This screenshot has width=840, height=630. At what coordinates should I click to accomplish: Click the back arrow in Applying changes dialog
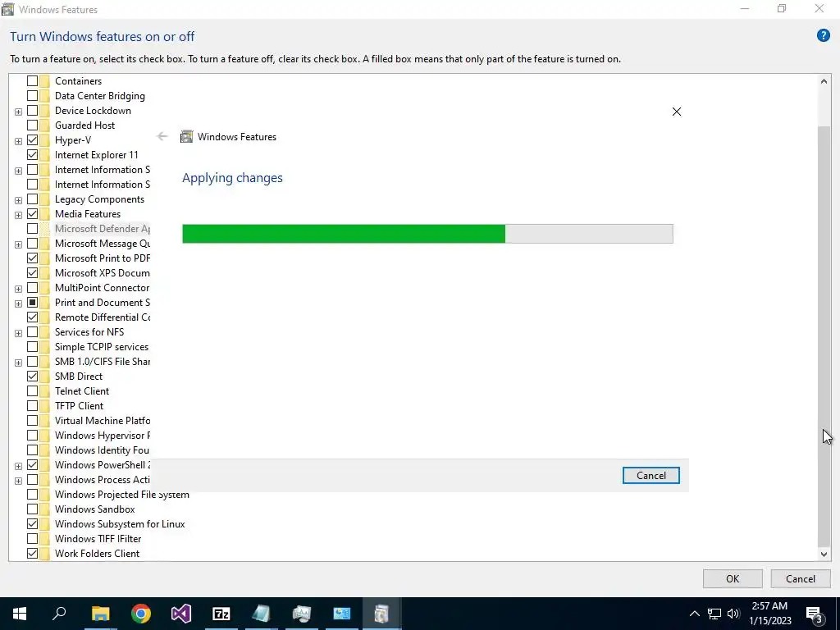click(162, 137)
